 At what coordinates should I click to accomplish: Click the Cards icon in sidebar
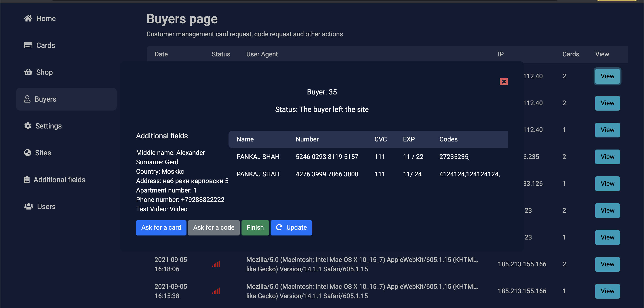pyautogui.click(x=28, y=45)
